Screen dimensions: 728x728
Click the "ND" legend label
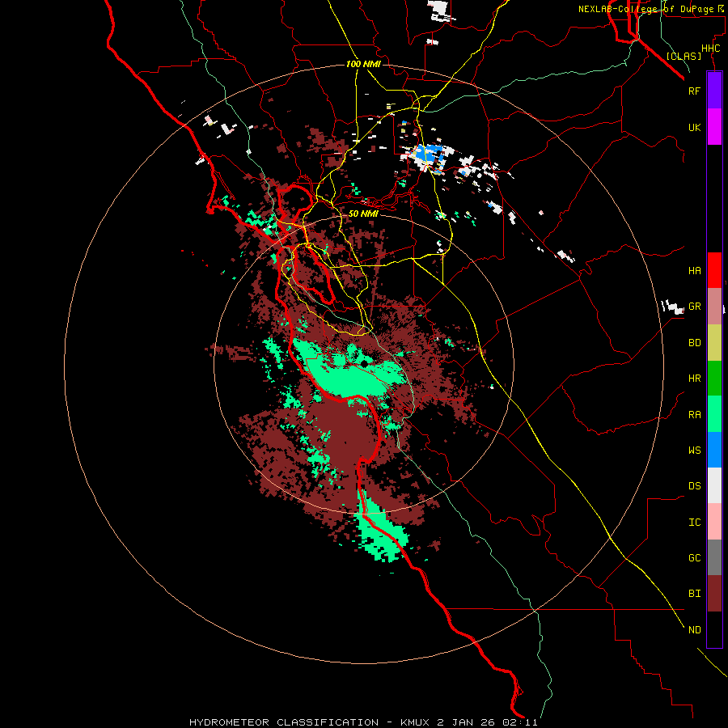point(694,630)
